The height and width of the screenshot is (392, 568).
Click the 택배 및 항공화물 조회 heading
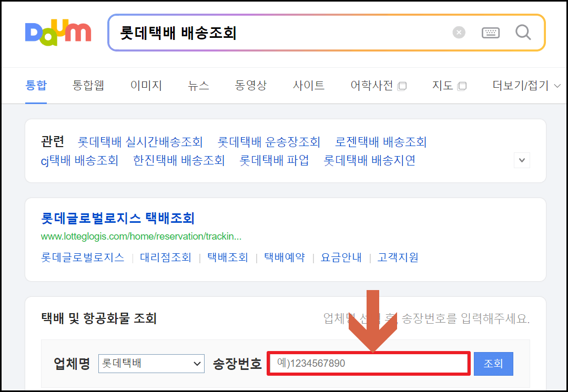[99, 318]
